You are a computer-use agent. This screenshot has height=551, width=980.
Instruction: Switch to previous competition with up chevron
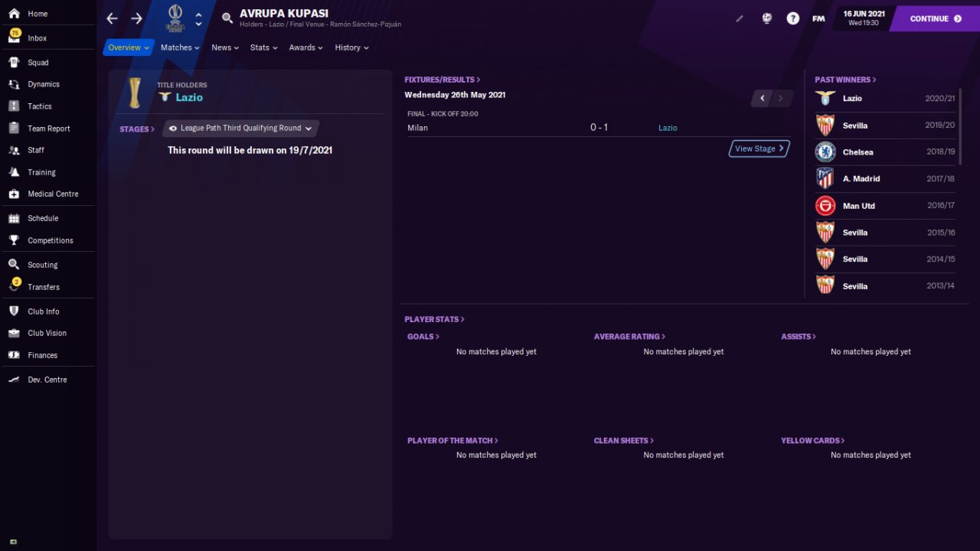199,14
